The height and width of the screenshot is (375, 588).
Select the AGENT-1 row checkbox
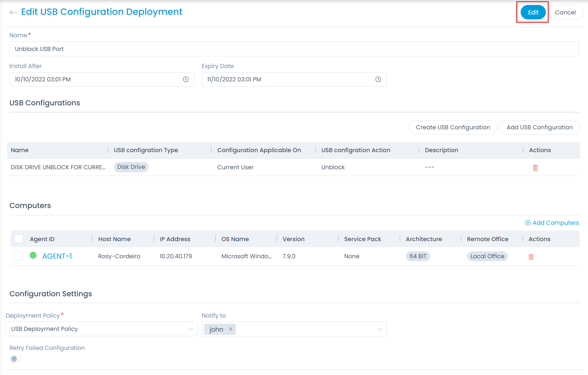click(x=19, y=256)
